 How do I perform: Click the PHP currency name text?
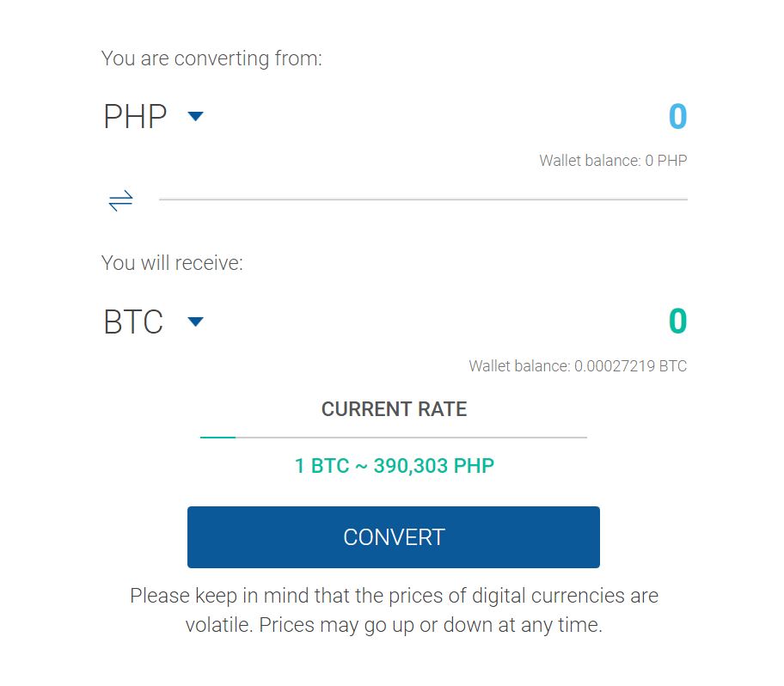[136, 116]
